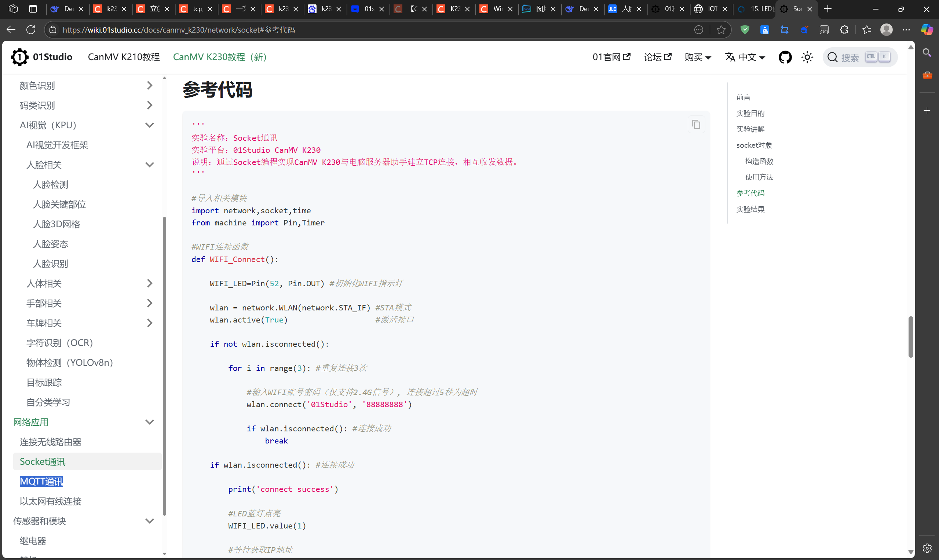This screenshot has height=560, width=939.
Task: Toggle dark and light mode sun icon
Action: (x=807, y=57)
